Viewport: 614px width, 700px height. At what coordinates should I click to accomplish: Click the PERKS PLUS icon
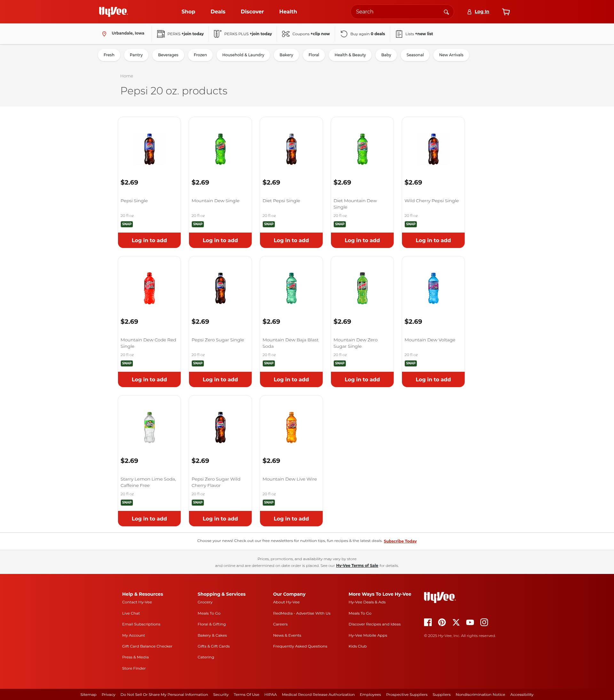click(217, 34)
